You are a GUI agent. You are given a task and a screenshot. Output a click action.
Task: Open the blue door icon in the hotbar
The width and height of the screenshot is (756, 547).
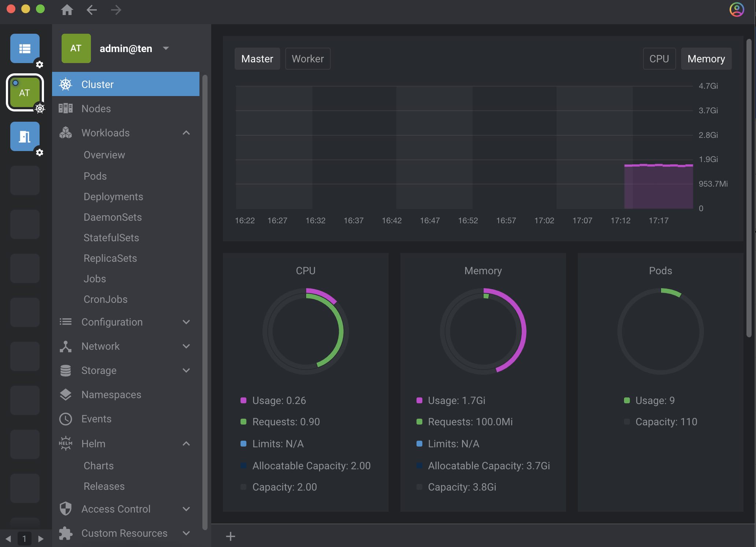tap(25, 136)
